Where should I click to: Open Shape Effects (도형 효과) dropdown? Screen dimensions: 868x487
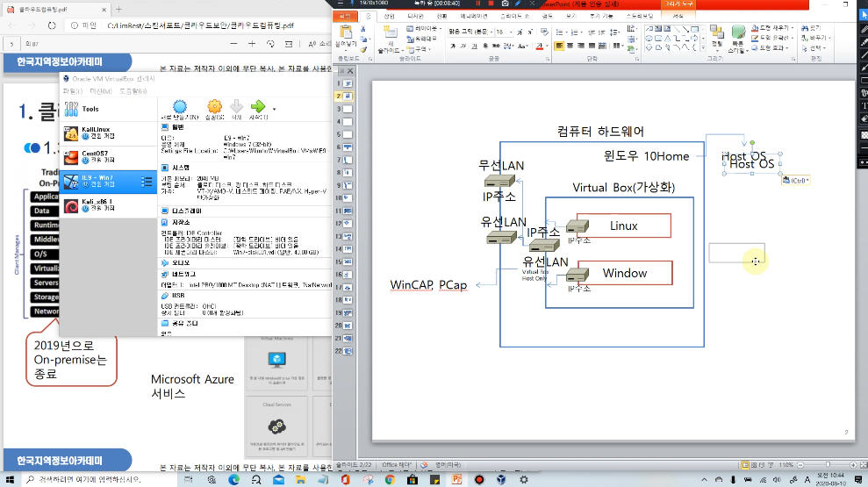[x=770, y=47]
